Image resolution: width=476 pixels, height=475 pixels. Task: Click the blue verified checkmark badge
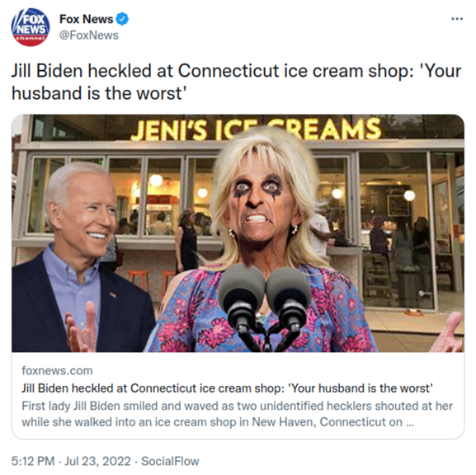[123, 19]
